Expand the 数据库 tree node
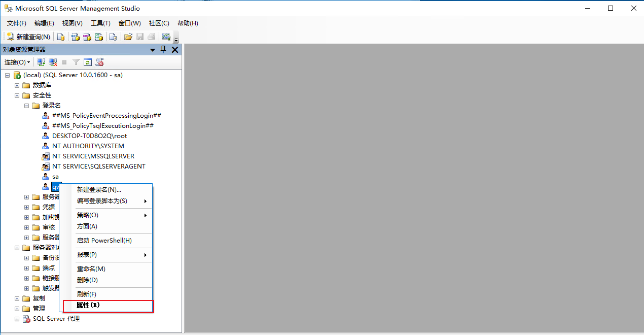The width and height of the screenshot is (644, 335). click(x=17, y=85)
